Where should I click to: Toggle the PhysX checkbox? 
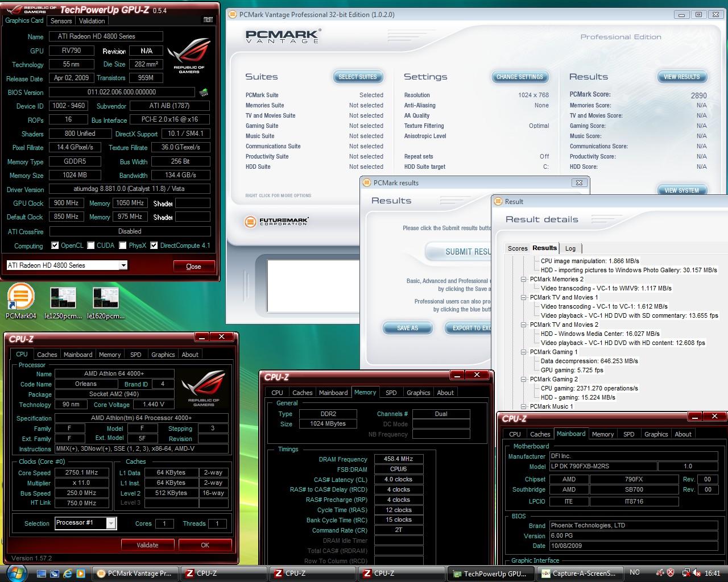pyautogui.click(x=122, y=246)
